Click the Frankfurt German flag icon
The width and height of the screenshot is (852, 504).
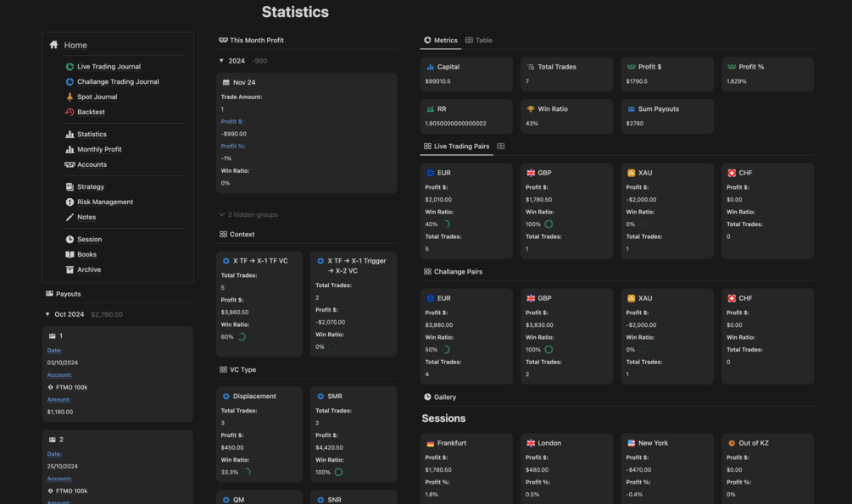(431, 443)
